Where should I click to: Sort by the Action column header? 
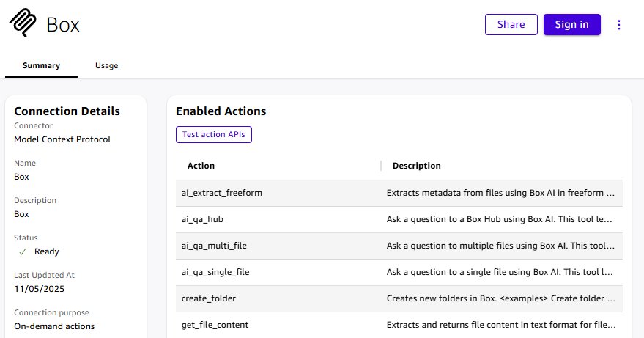(201, 166)
